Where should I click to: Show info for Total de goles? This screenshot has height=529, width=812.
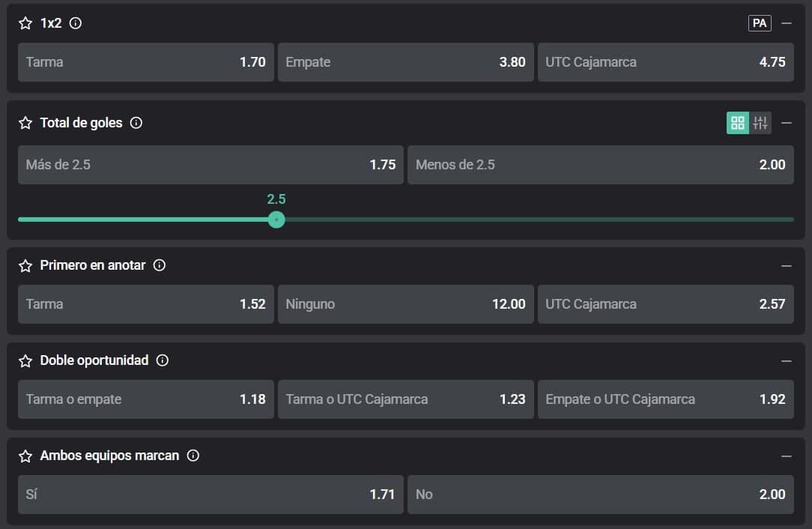[x=136, y=123]
